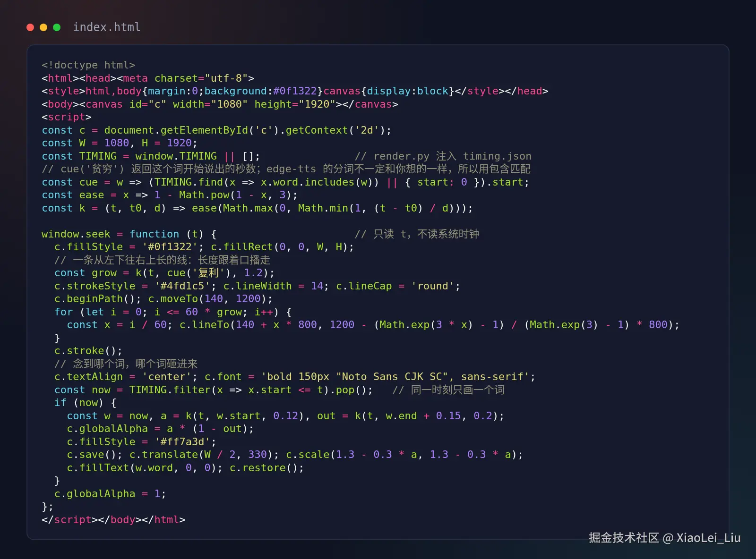Image resolution: width=756 pixels, height=559 pixels.
Task: Click the '#0f1322' background value in style
Action: (294, 91)
